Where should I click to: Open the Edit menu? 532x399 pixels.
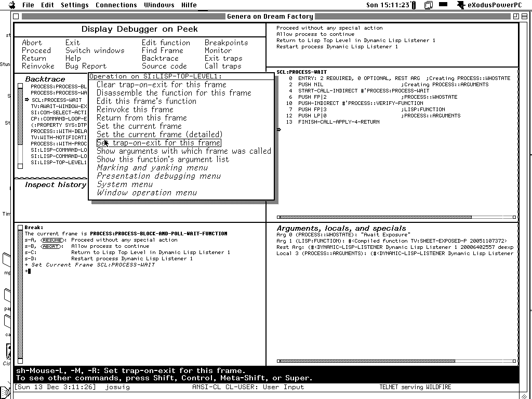tap(47, 5)
